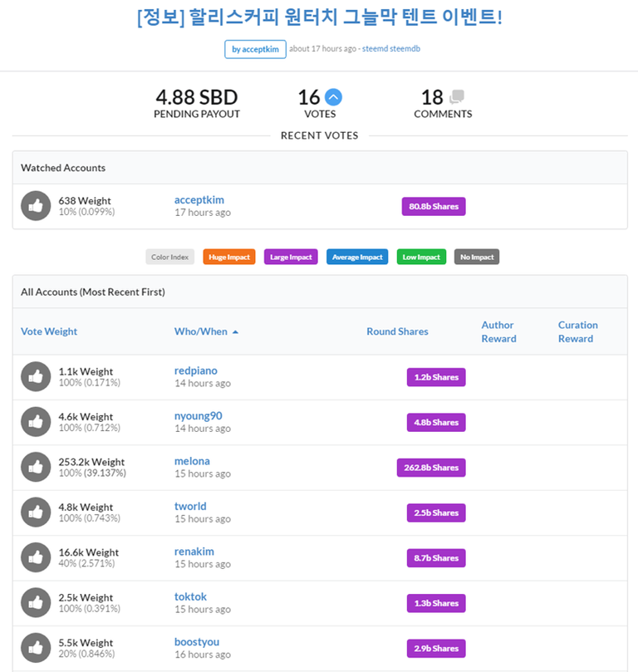Open the 'by acceptkim' author button
This screenshot has width=638, height=672.
255,49
